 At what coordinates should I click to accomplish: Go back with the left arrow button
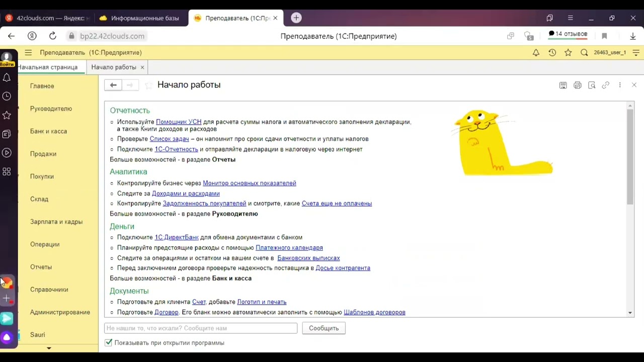coord(113,85)
